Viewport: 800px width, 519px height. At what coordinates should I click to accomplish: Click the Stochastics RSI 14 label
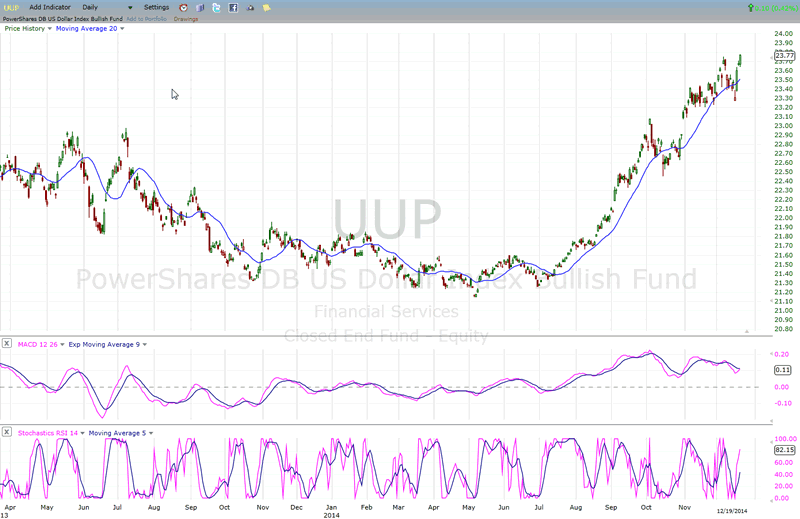[47, 433]
